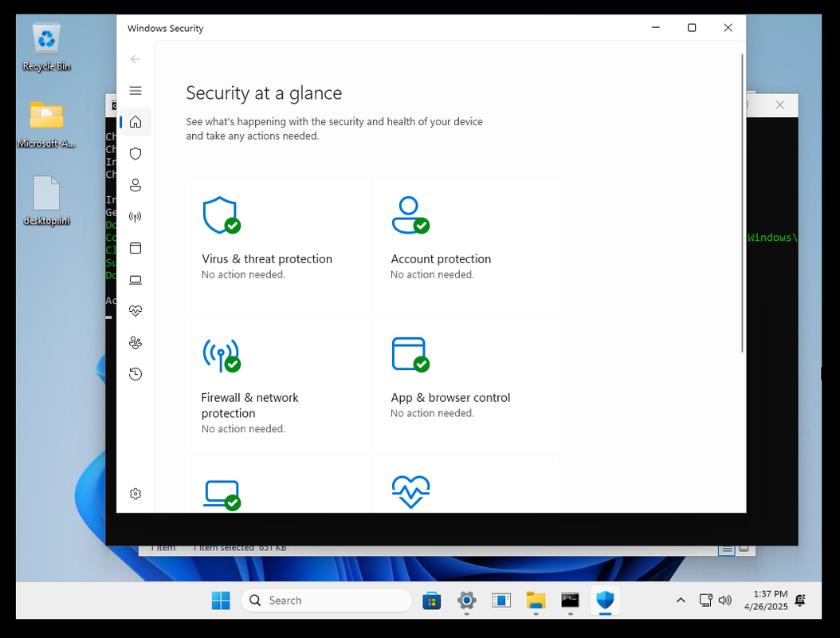840x638 pixels.
Task: Click the Account protection person tile icon
Action: coord(410,215)
